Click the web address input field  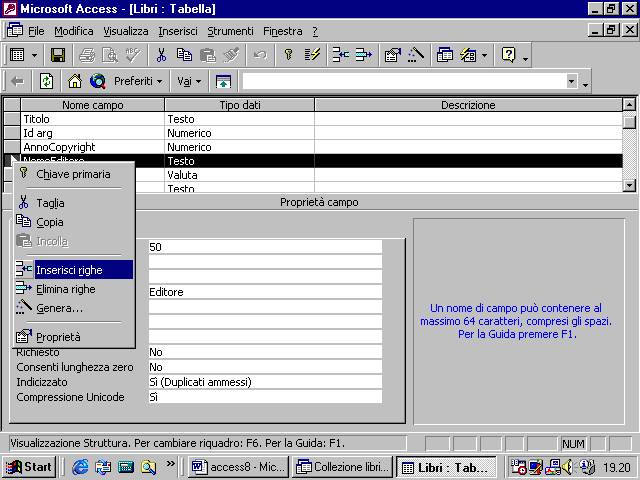point(404,81)
